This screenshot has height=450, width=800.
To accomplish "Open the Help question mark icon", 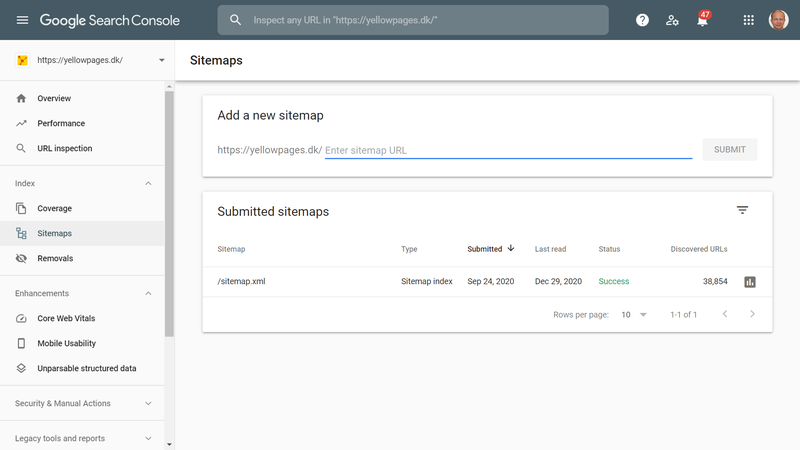I will click(642, 20).
